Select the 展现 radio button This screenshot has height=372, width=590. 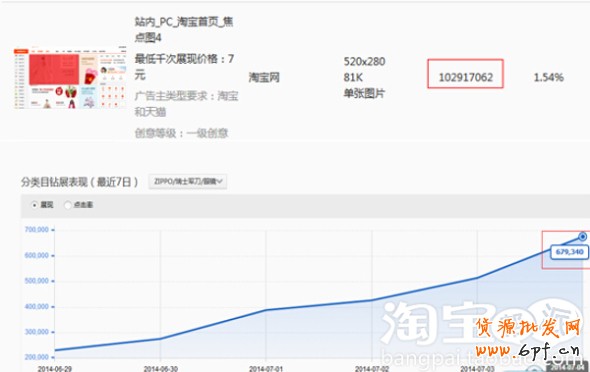35,205
